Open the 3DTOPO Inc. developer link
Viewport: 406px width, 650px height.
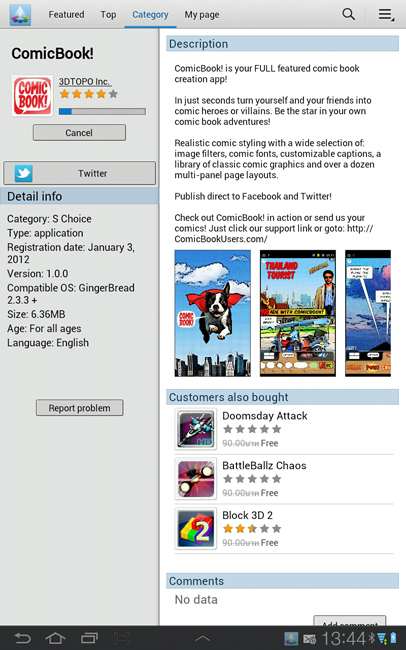pos(85,82)
